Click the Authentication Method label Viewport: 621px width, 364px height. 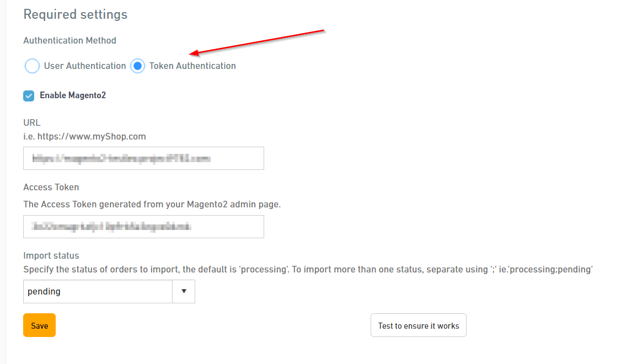[69, 40]
